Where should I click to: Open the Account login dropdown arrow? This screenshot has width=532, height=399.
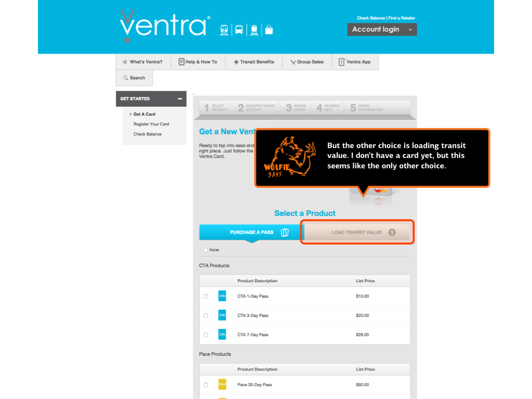point(410,30)
